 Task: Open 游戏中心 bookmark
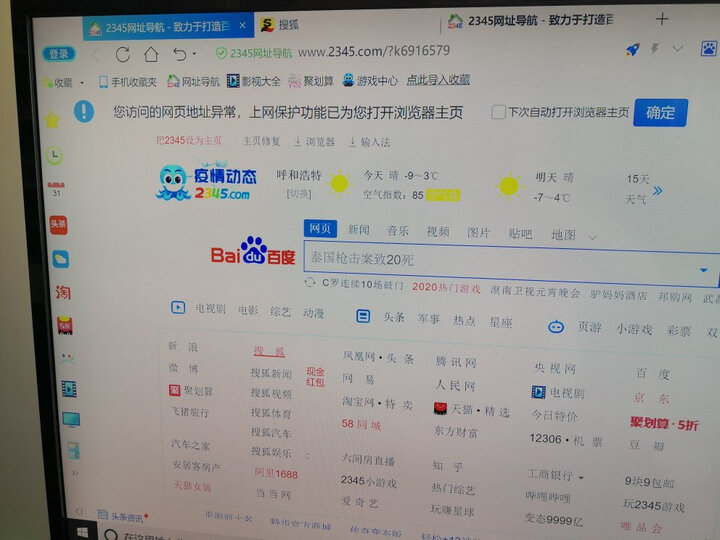coord(370,80)
